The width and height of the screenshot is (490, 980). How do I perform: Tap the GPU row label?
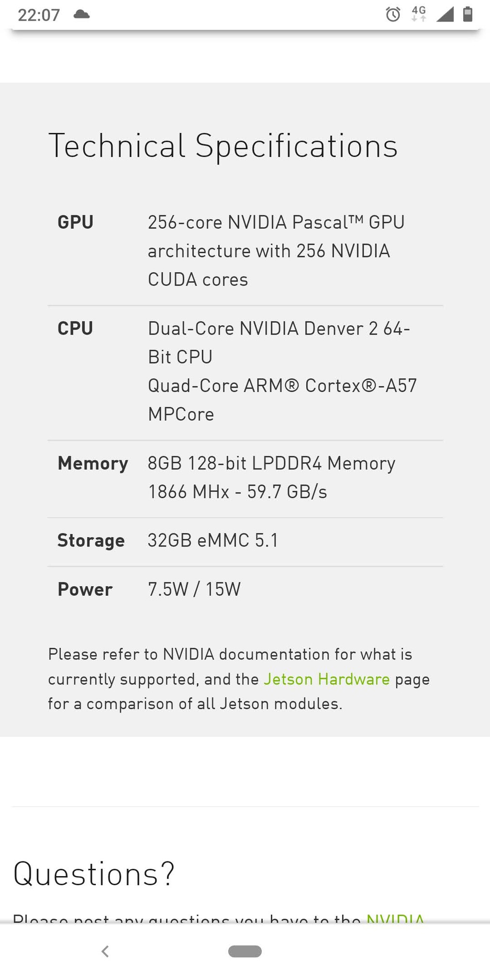[x=76, y=223]
